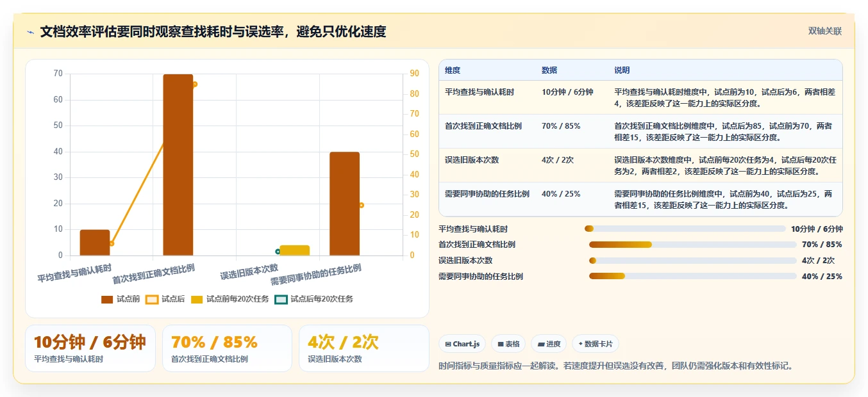The height and width of the screenshot is (397, 868).
Task: Click the Chart.js tag chip
Action: pos(462,344)
